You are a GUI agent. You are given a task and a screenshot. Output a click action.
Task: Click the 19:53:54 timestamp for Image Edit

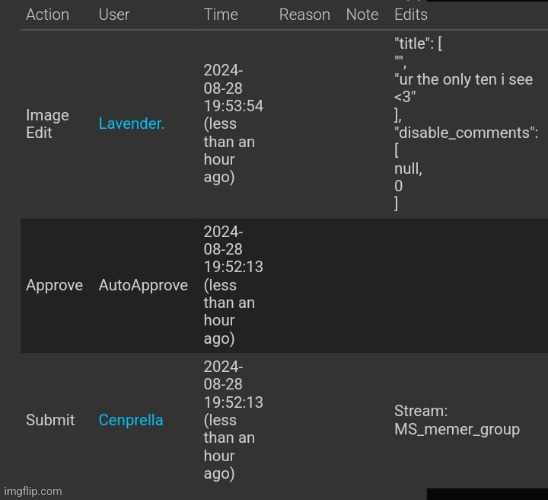pyautogui.click(x=233, y=106)
